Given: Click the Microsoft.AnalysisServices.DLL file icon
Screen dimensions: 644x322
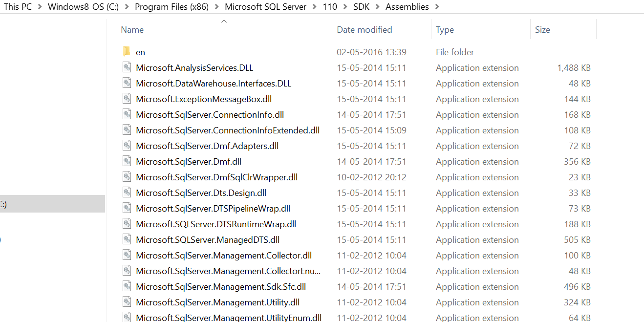Looking at the screenshot, I should pyautogui.click(x=127, y=67).
